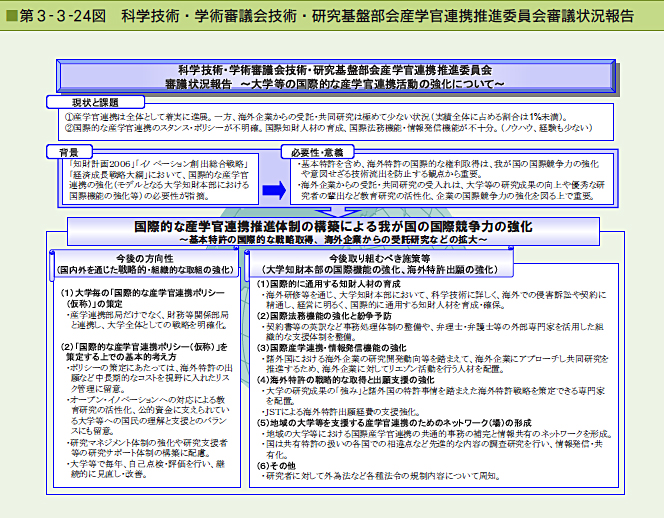
Task: Select the '背景' label
Action: (x=69, y=152)
